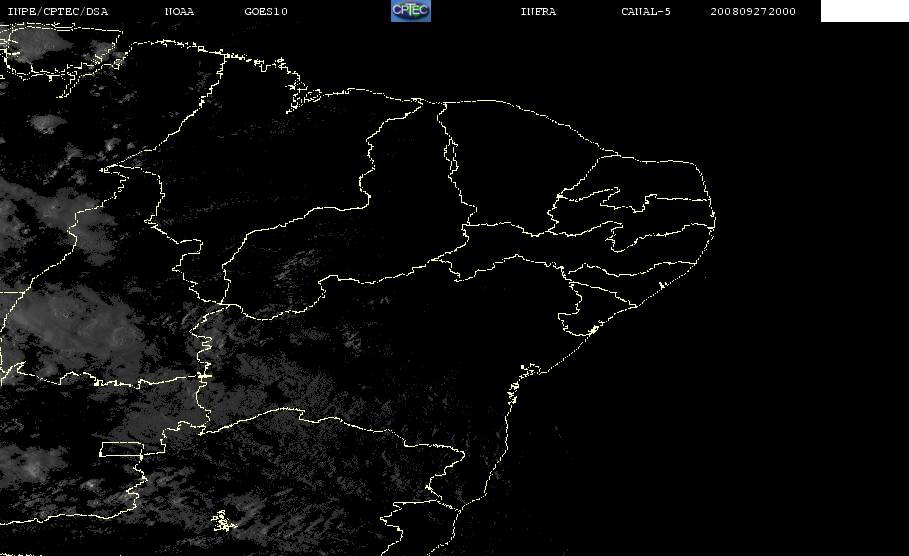Image resolution: width=909 pixels, height=556 pixels.
Task: Click the small bright outline at the bottom center-left
Action: (x=221, y=520)
